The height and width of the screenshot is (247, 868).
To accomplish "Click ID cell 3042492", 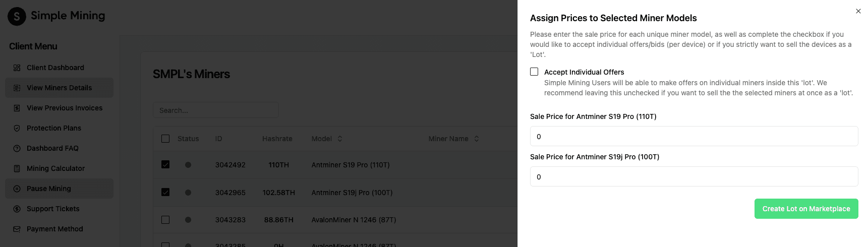I will point(230,165).
